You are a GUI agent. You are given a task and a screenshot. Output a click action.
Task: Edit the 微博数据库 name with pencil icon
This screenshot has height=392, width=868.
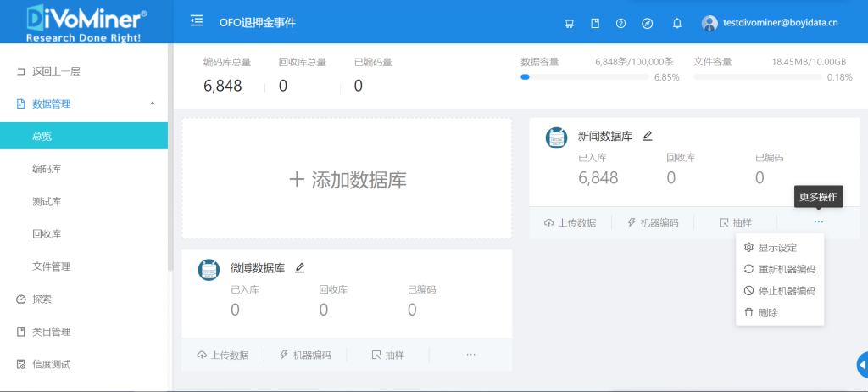[299, 268]
